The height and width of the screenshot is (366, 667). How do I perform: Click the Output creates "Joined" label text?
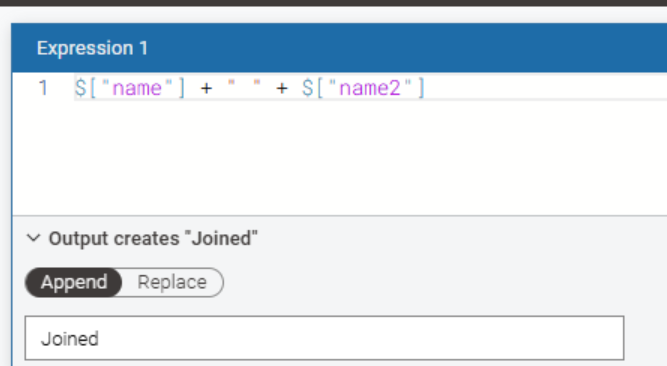(153, 238)
